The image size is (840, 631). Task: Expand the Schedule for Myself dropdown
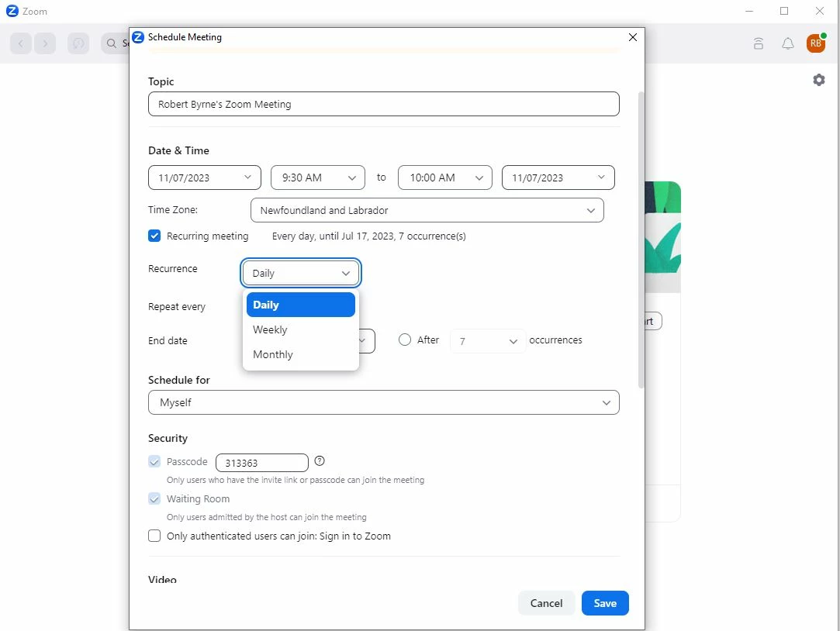click(x=384, y=402)
